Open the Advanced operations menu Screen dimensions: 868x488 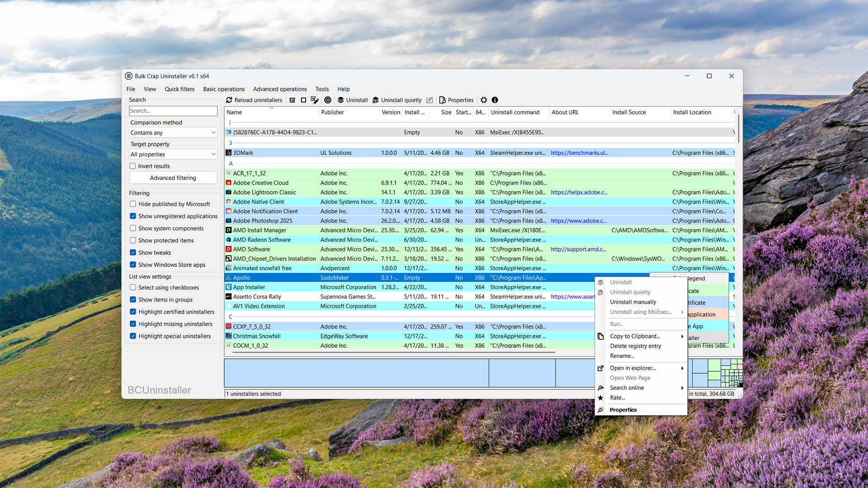coord(280,89)
